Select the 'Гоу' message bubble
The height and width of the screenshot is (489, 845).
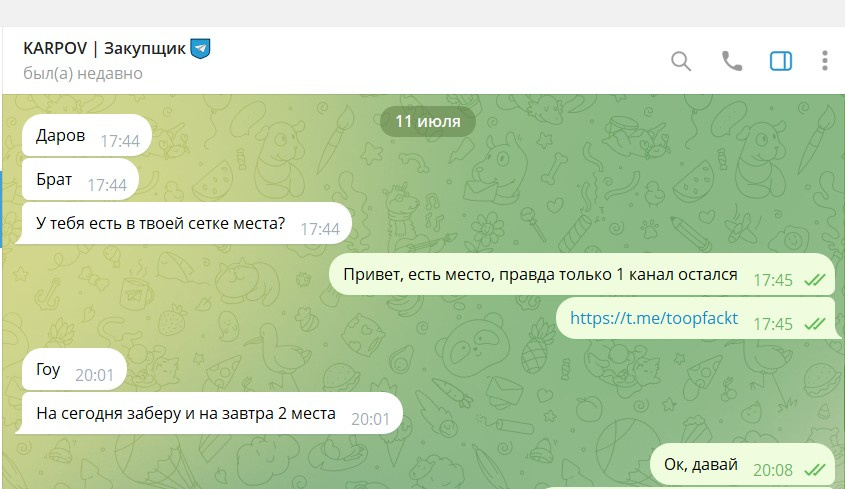74,369
